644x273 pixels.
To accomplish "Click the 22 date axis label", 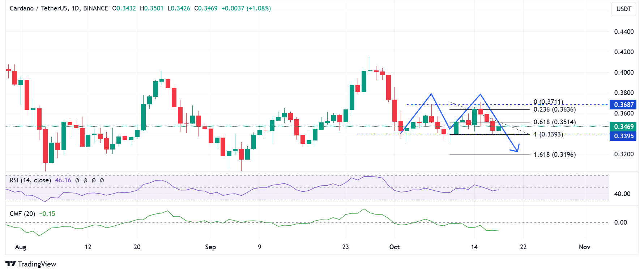I will coord(523,247).
